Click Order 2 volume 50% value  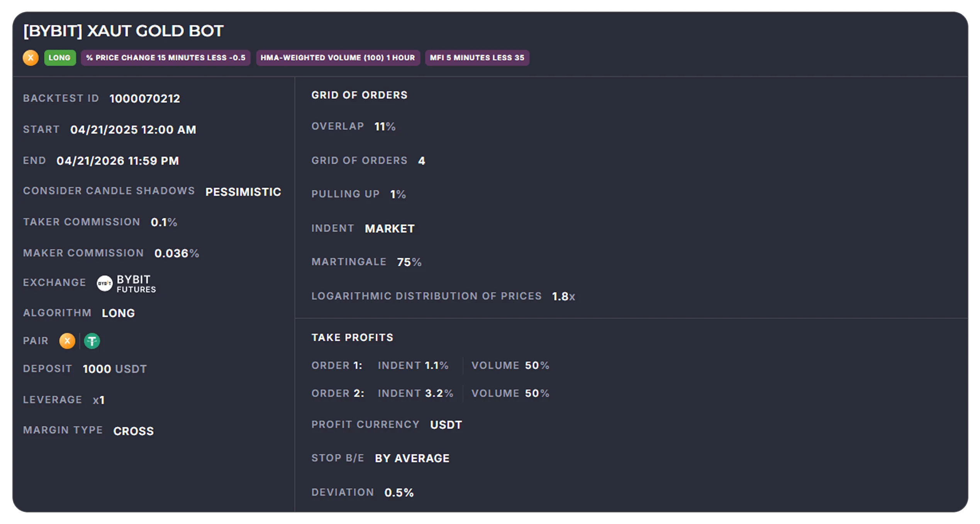point(537,393)
